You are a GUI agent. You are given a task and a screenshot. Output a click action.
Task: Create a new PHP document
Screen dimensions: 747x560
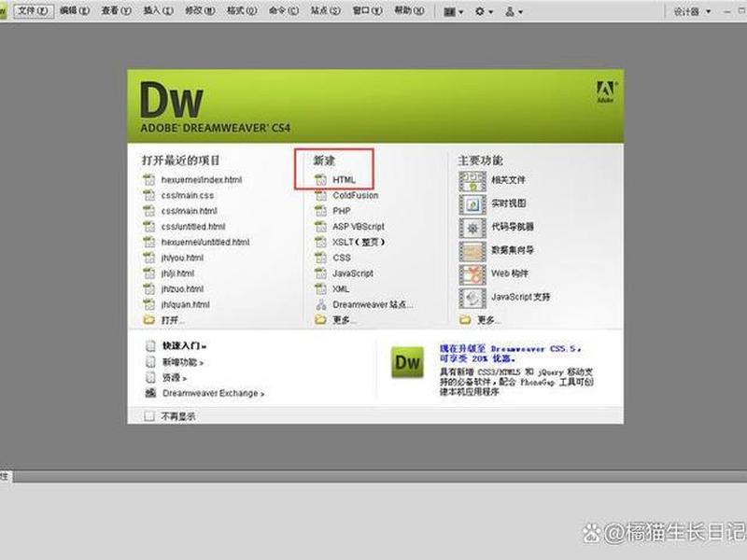[342, 211]
